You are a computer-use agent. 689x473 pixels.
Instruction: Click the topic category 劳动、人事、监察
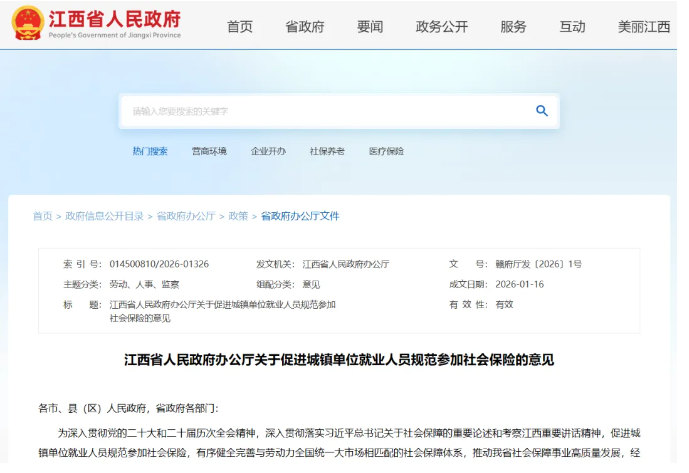click(144, 284)
